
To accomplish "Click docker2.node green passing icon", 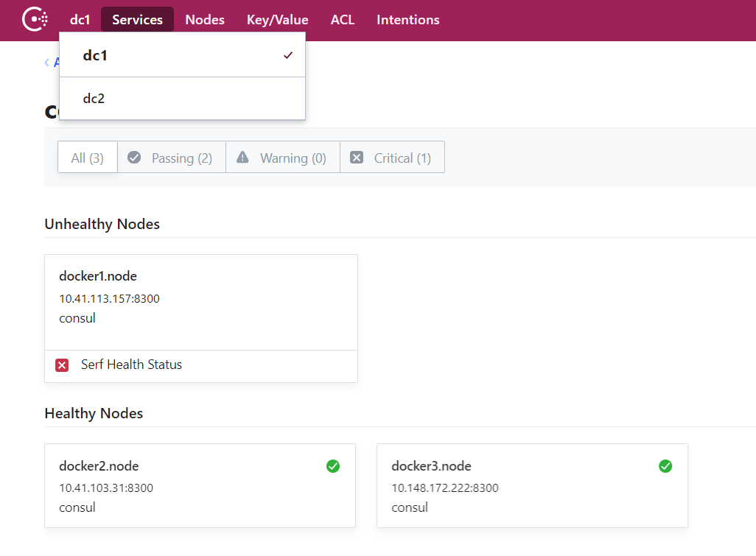I will point(332,466).
